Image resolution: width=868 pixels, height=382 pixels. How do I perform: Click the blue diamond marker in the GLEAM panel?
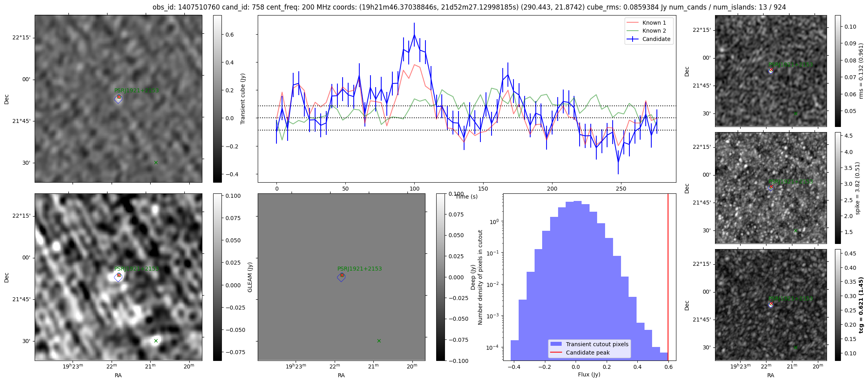click(341, 277)
